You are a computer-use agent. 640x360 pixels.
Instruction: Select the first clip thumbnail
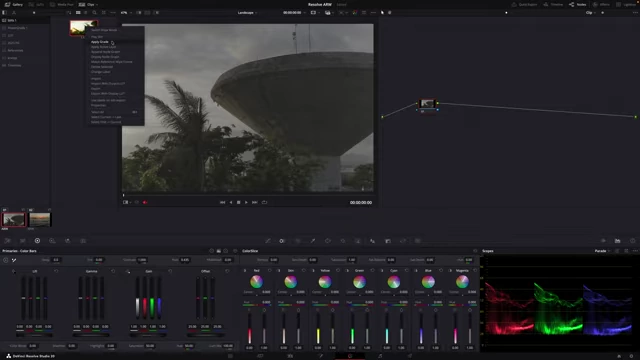coord(14,220)
